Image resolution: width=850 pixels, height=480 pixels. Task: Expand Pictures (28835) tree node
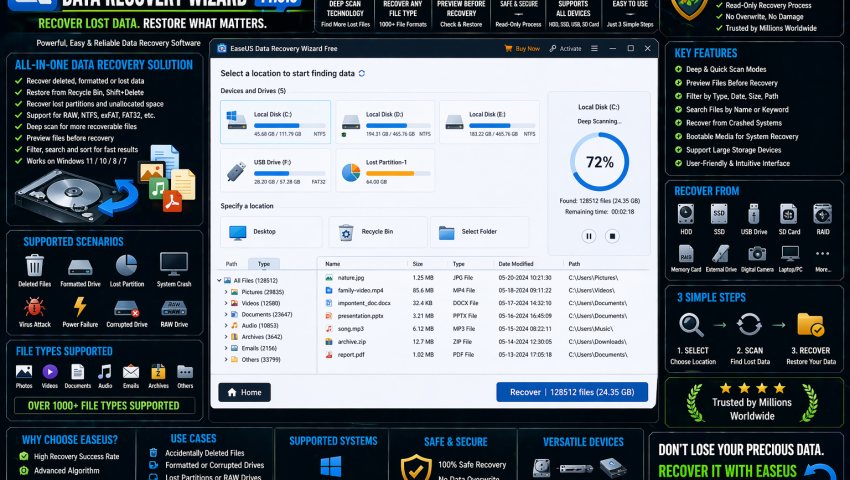[226, 292]
